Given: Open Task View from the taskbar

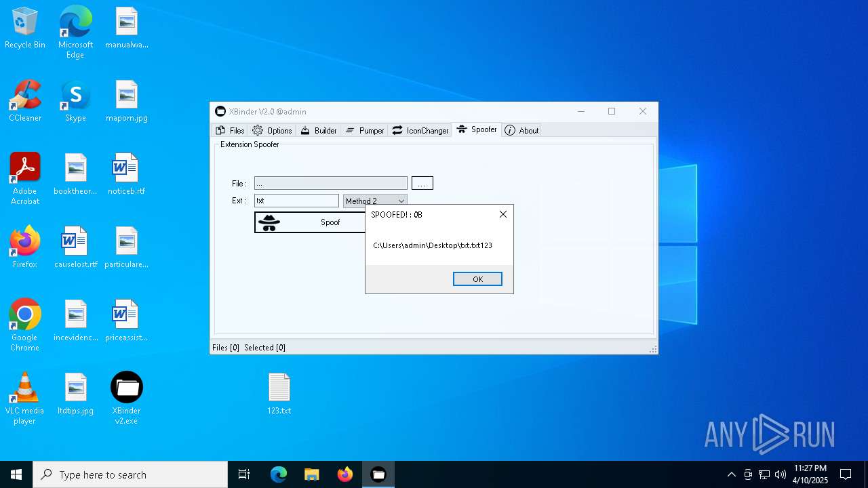Looking at the screenshot, I should pyautogui.click(x=244, y=474).
